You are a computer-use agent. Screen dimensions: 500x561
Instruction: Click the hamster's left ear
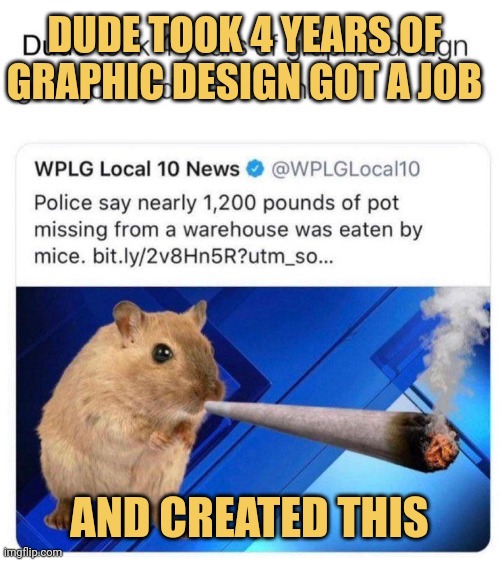pos(126,318)
